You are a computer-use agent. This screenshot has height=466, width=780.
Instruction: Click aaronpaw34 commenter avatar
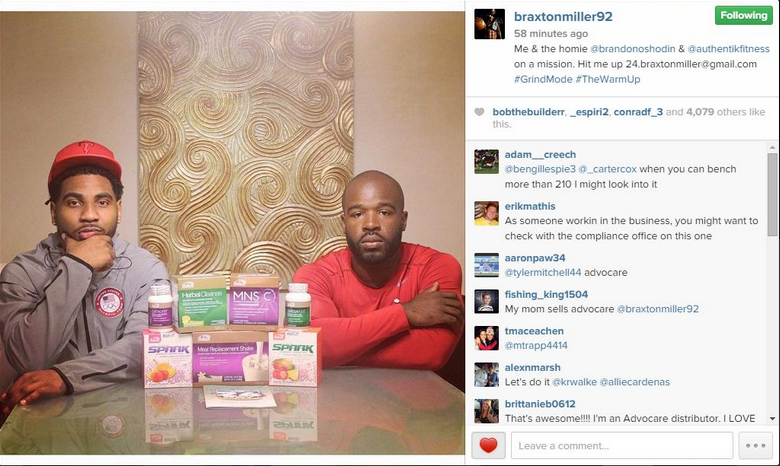[x=487, y=265]
